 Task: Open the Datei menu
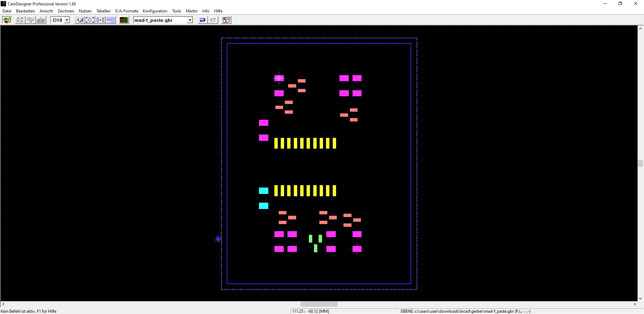[7, 11]
